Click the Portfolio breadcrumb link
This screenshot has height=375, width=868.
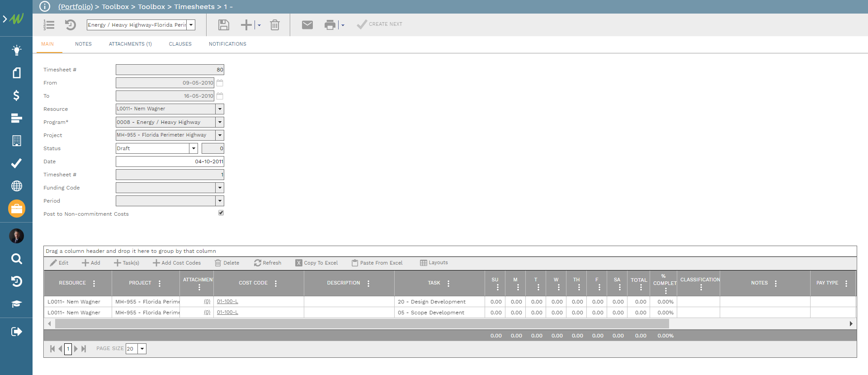(x=75, y=7)
